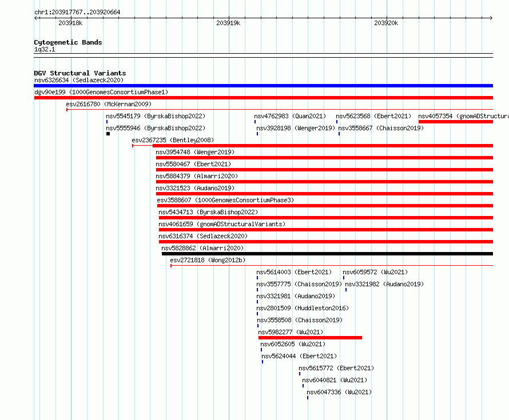Screen dimensions: 509x420
Task: Open esv2721818 (Wong2012b) label
Action: click(208, 260)
